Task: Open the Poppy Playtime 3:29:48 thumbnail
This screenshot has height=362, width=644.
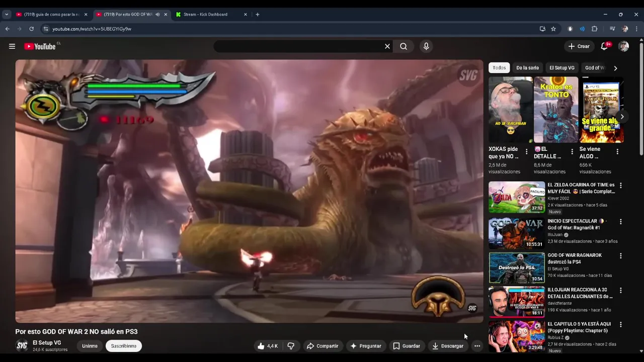Action: 517,336
